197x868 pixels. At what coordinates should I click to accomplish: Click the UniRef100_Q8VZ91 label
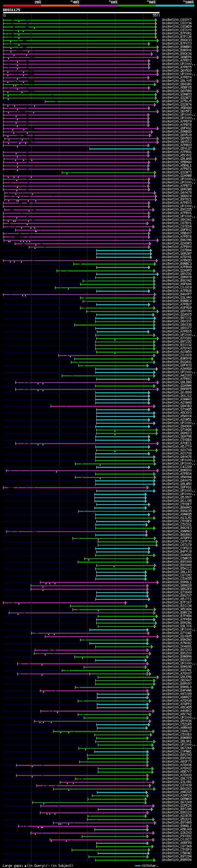176,274
